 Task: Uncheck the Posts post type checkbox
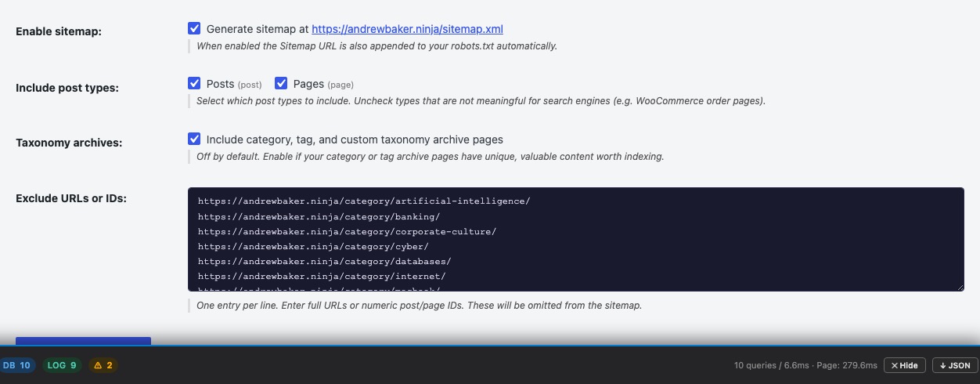pos(194,83)
